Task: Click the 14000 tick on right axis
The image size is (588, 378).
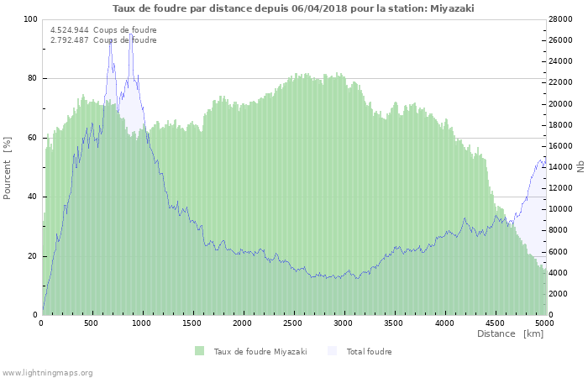Action: 560,167
